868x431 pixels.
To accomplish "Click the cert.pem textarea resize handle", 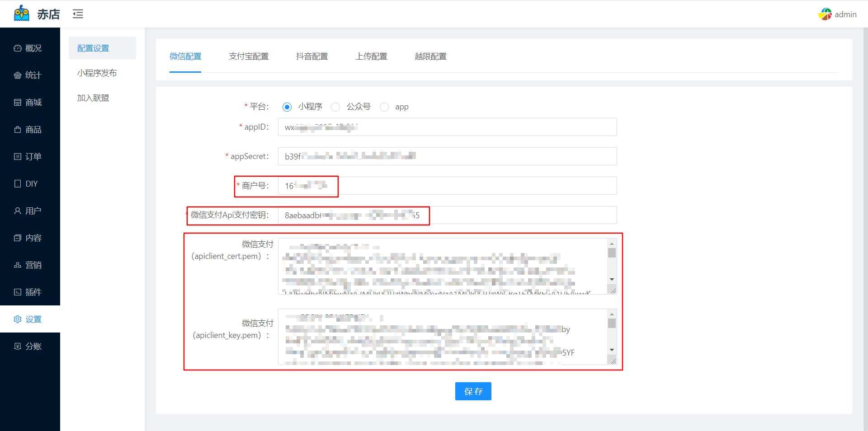I will pos(612,290).
